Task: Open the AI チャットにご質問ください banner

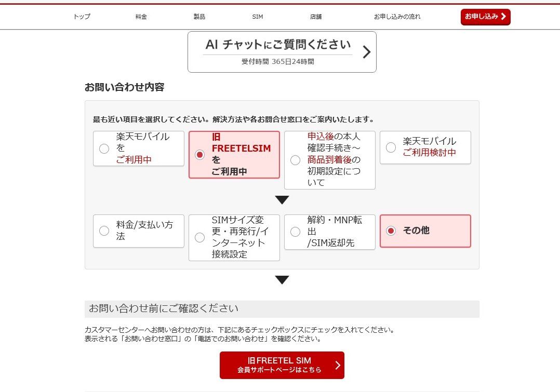Action: click(282, 52)
